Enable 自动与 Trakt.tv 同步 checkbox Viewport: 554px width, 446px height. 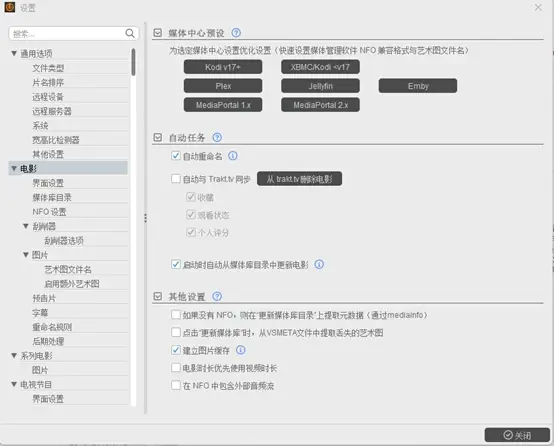[176, 179]
